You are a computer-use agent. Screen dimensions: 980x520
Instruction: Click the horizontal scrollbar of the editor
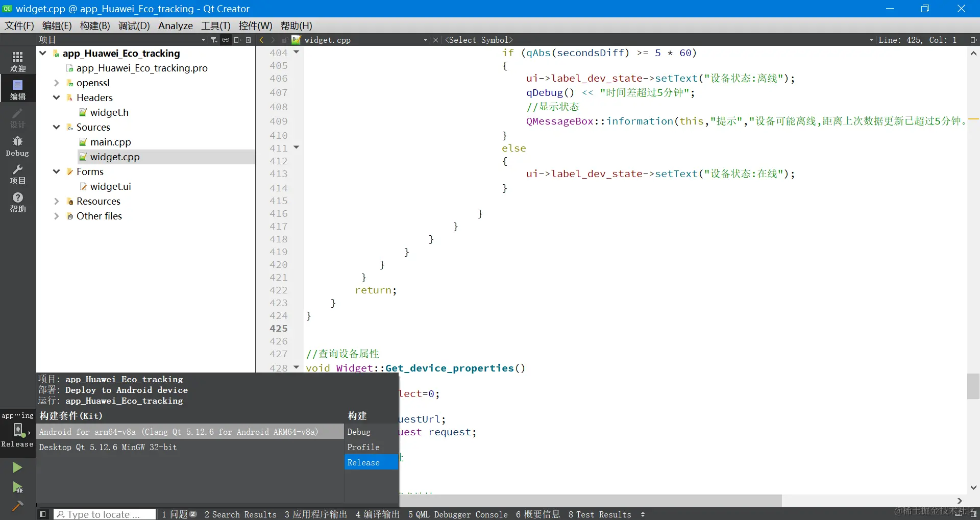pos(590,501)
